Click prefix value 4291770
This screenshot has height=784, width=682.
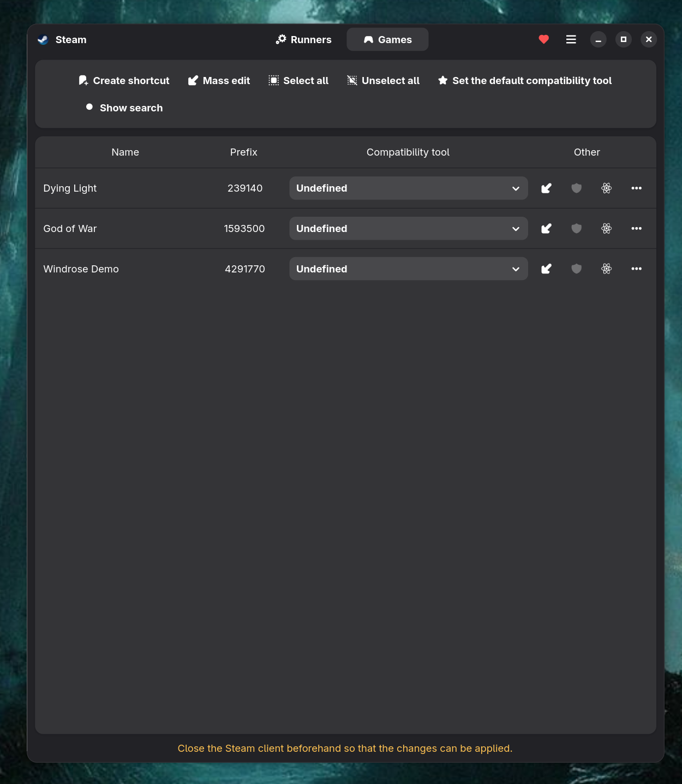click(x=245, y=269)
